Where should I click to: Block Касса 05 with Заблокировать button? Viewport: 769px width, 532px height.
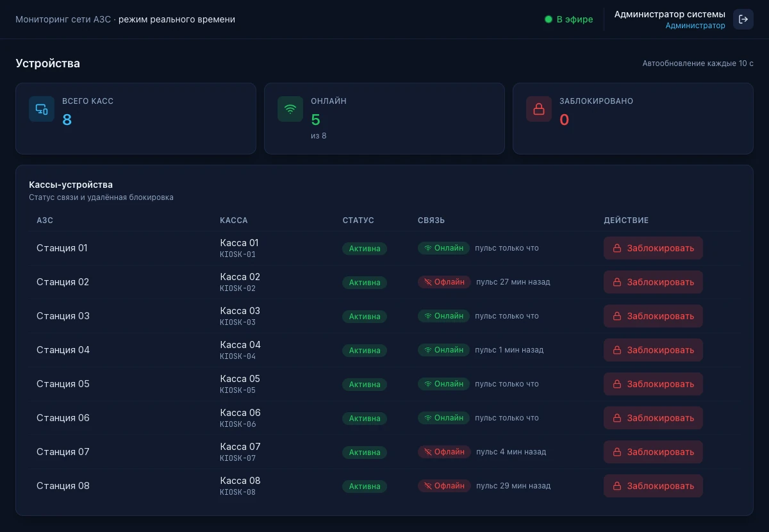coord(653,384)
